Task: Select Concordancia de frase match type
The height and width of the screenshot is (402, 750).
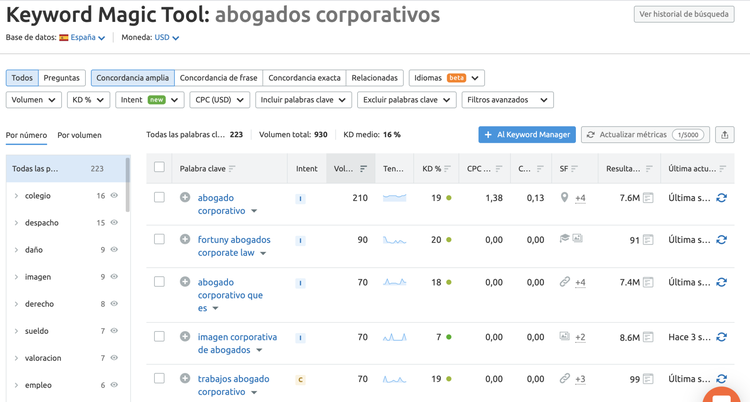Action: click(219, 78)
